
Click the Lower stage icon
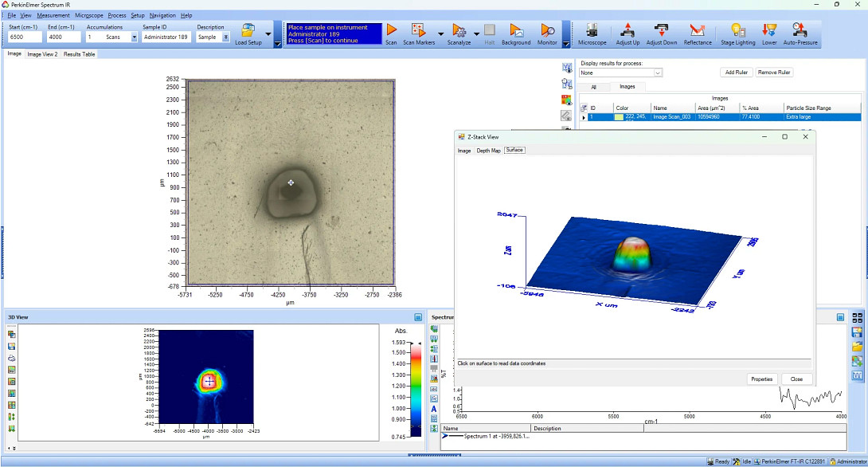click(769, 30)
